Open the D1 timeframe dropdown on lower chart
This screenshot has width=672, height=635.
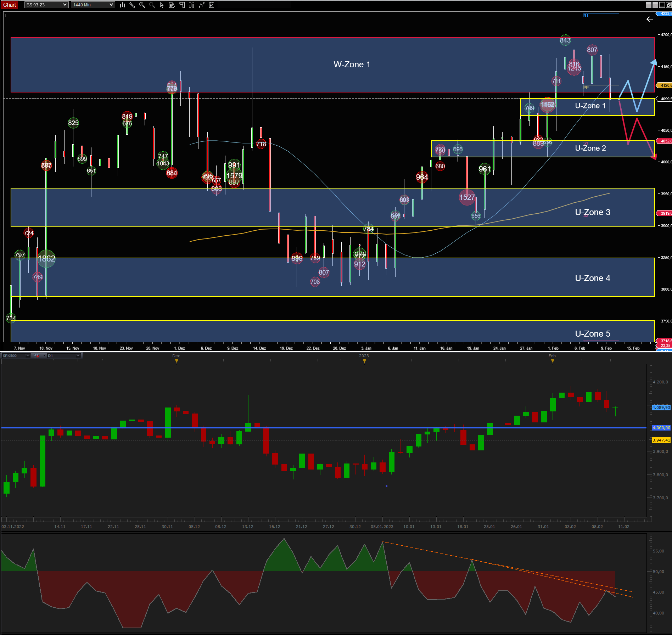click(x=64, y=356)
